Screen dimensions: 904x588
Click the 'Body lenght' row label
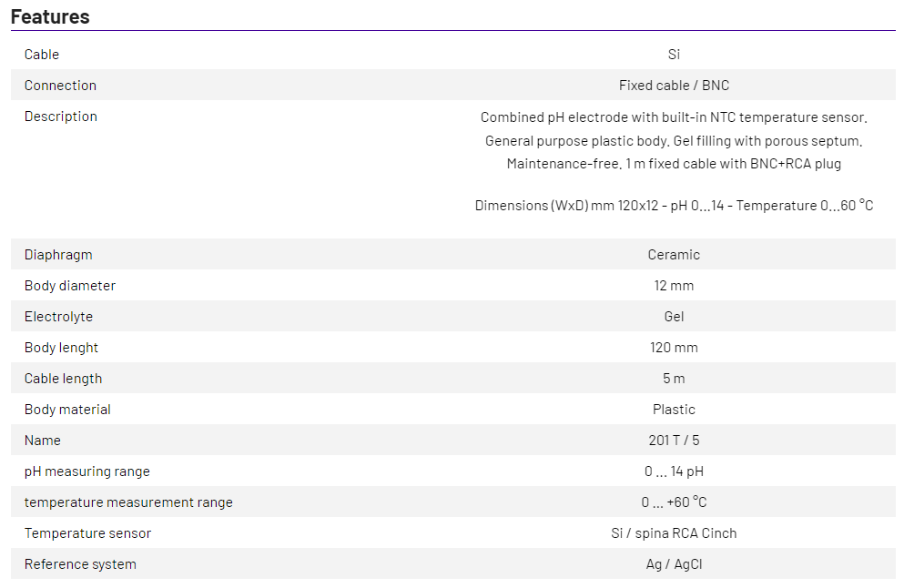[x=61, y=348]
